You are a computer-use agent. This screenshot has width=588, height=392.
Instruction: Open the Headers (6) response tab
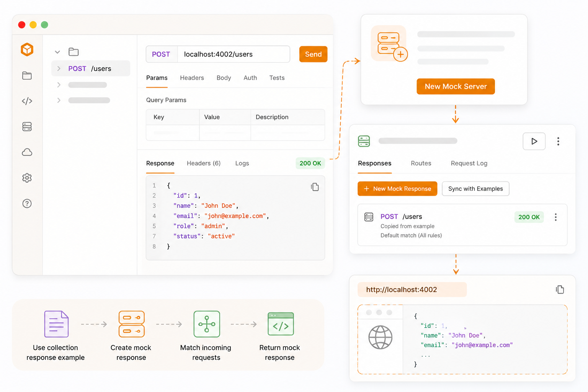(x=204, y=163)
